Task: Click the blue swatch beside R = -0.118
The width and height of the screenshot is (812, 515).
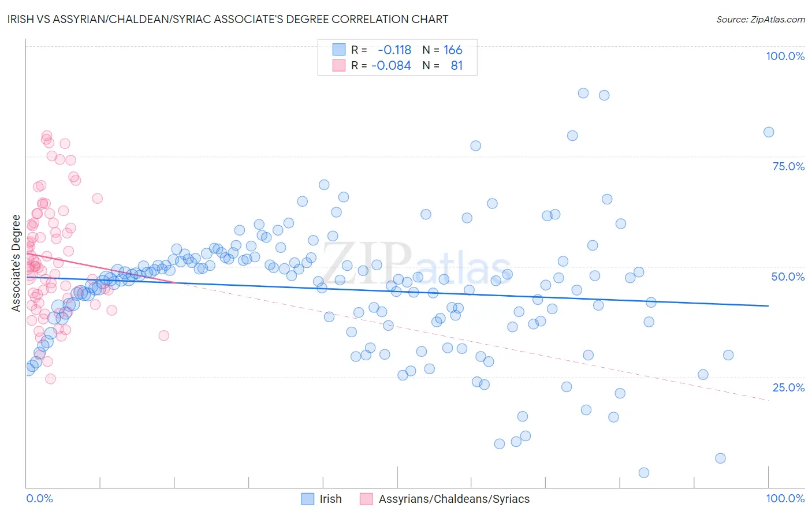Action: point(339,50)
